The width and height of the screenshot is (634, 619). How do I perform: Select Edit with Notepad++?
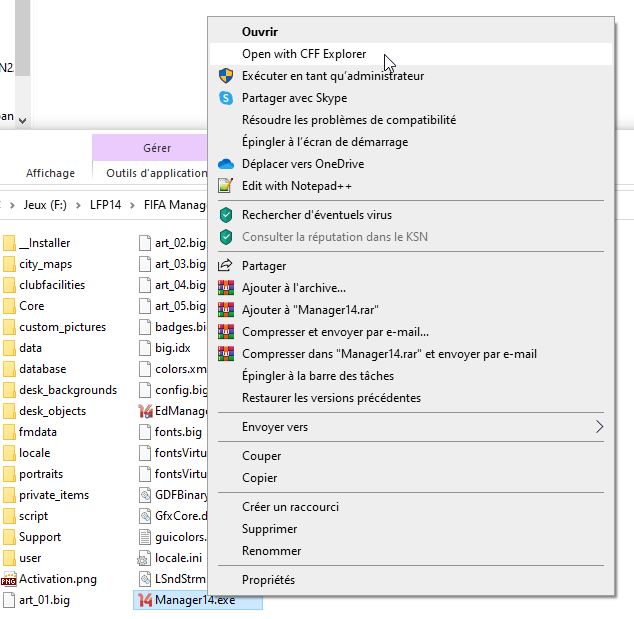(x=411, y=186)
